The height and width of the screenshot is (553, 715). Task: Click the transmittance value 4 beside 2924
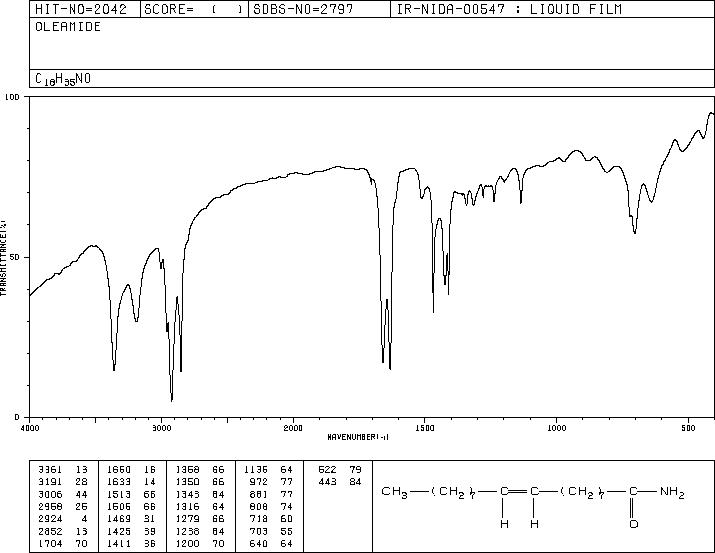(x=84, y=519)
